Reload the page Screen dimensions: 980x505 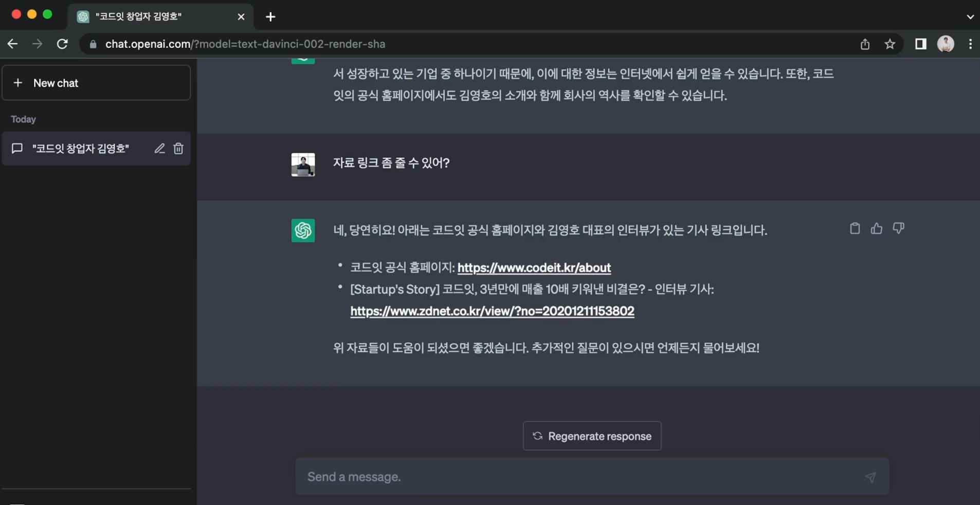[62, 44]
